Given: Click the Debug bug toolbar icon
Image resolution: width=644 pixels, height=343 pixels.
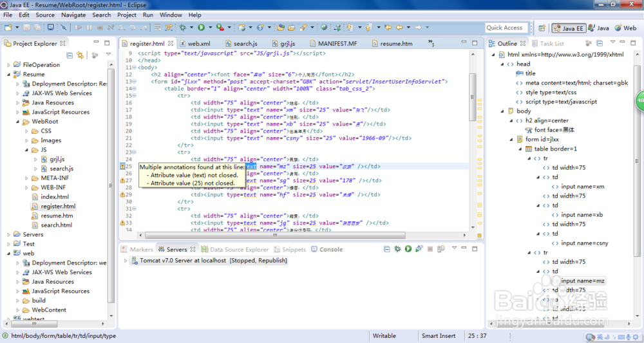Looking at the screenshot, I should [x=182, y=28].
